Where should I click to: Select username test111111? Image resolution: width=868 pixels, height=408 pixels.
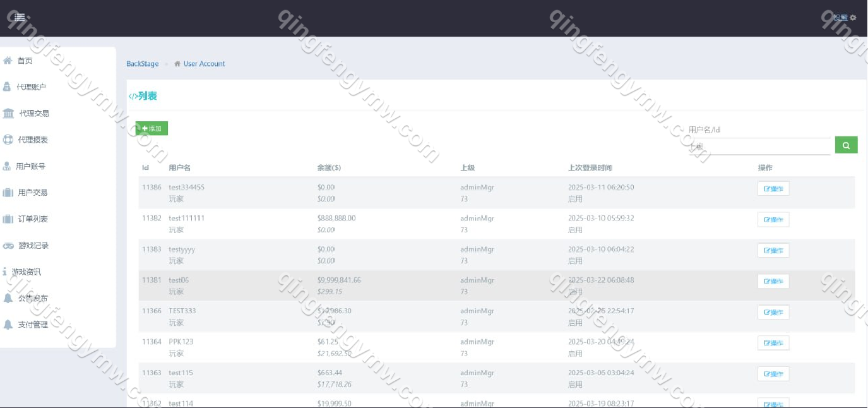[x=187, y=219]
